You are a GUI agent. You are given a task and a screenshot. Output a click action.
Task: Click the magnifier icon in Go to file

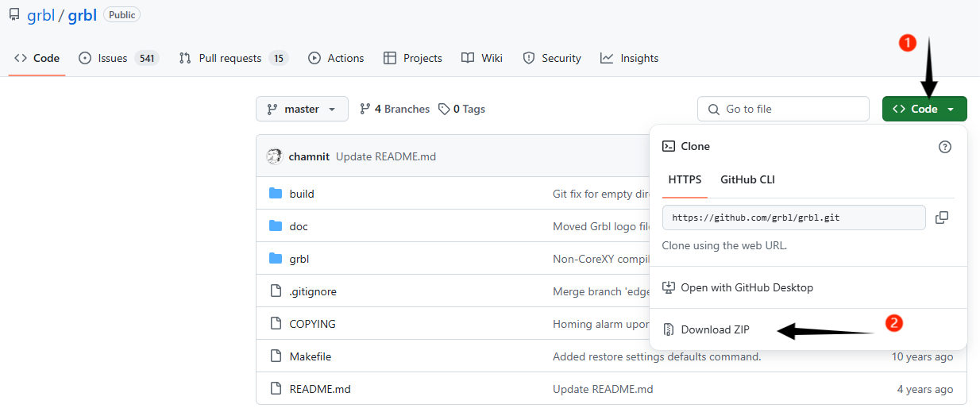click(713, 109)
